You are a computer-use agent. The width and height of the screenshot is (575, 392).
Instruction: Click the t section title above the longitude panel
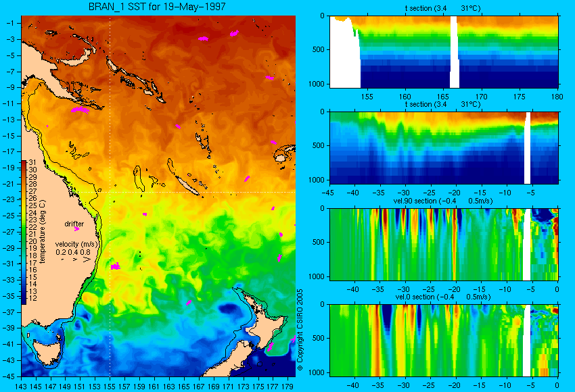443,8
